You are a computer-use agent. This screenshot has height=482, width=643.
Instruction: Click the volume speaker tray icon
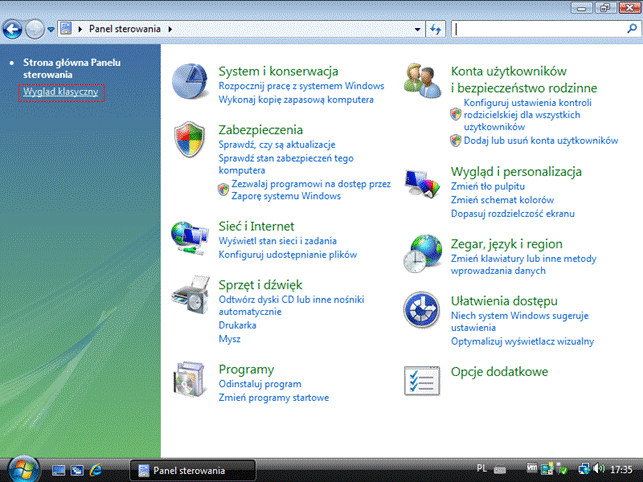599,468
